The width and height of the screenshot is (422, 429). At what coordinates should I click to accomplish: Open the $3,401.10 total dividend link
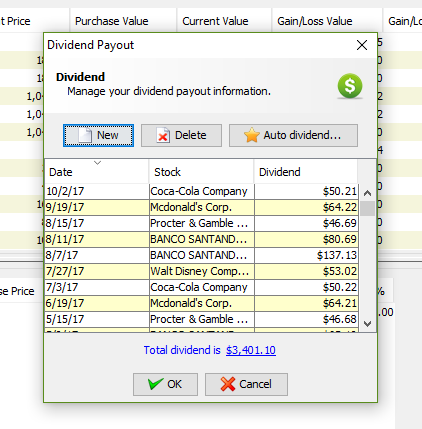[251, 350]
